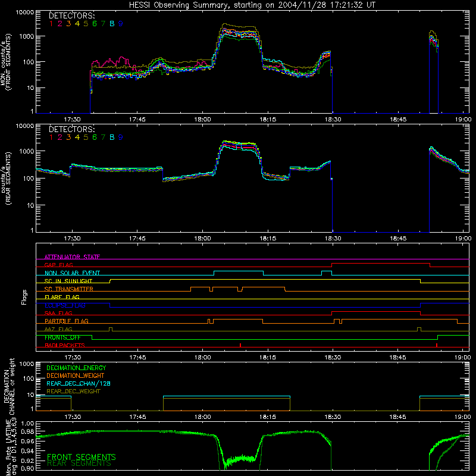Screen dimensions: 476x476
Task: Click green detector 6 in front segments legend
Action: (95, 24)
